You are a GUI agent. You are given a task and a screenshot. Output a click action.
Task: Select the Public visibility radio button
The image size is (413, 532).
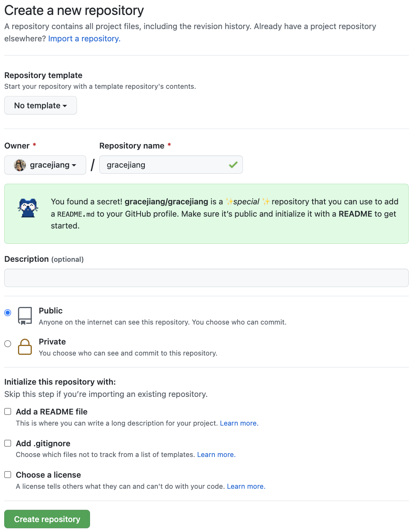pyautogui.click(x=8, y=313)
